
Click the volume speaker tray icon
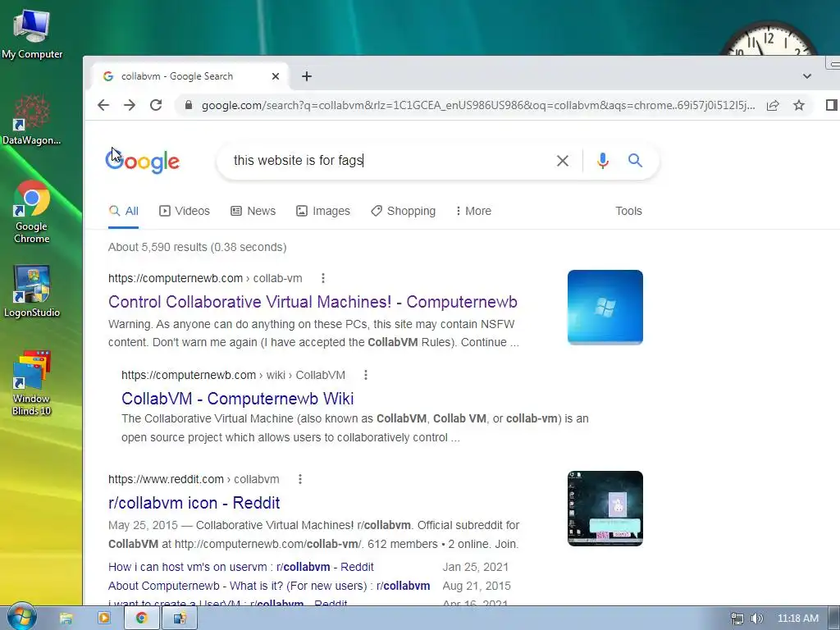click(x=756, y=619)
